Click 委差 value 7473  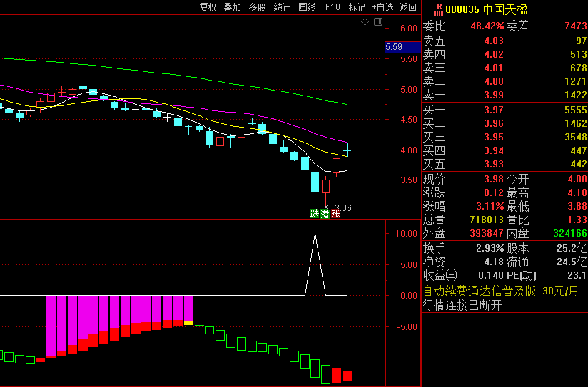click(x=576, y=26)
